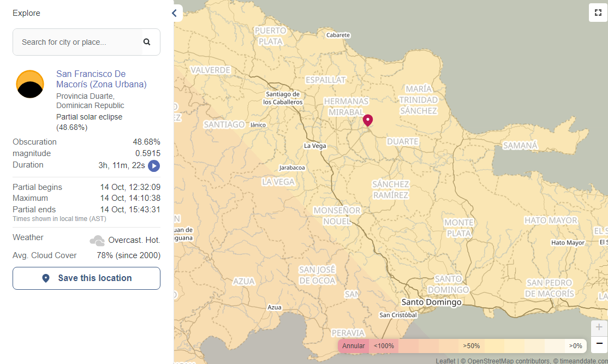Click the red location pin marker
608x364 pixels.
coord(368,120)
